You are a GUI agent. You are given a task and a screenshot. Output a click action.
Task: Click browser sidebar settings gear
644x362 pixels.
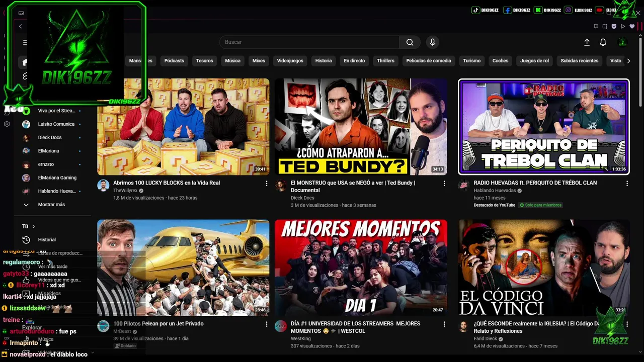point(7,124)
